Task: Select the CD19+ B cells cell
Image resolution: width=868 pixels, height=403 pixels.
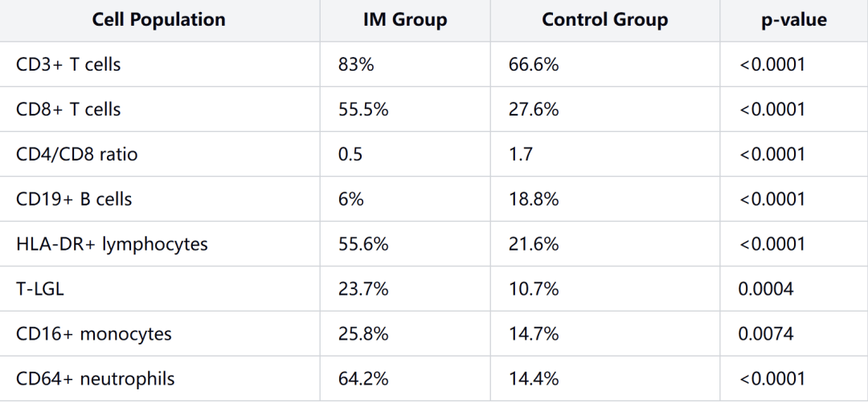Action: pos(74,199)
